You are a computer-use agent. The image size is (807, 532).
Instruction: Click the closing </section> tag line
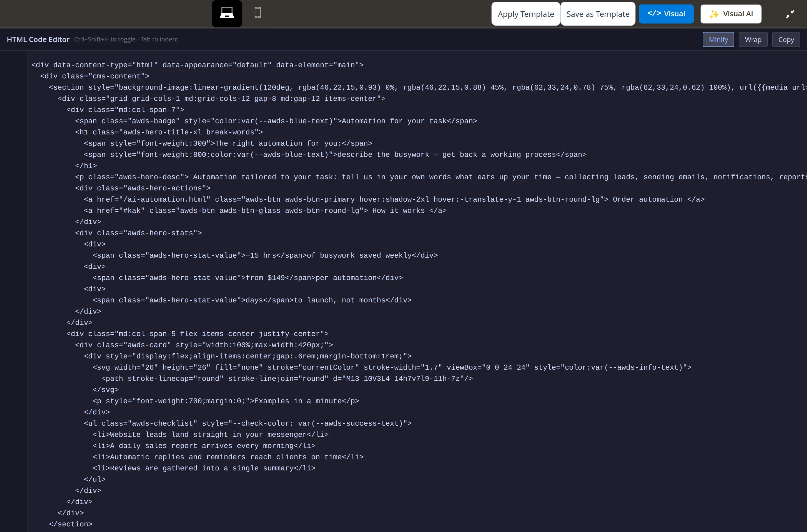(x=71, y=524)
